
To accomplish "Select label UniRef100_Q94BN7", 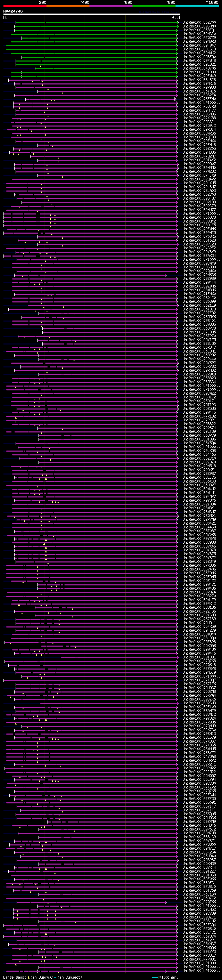I will click(199, 187).
